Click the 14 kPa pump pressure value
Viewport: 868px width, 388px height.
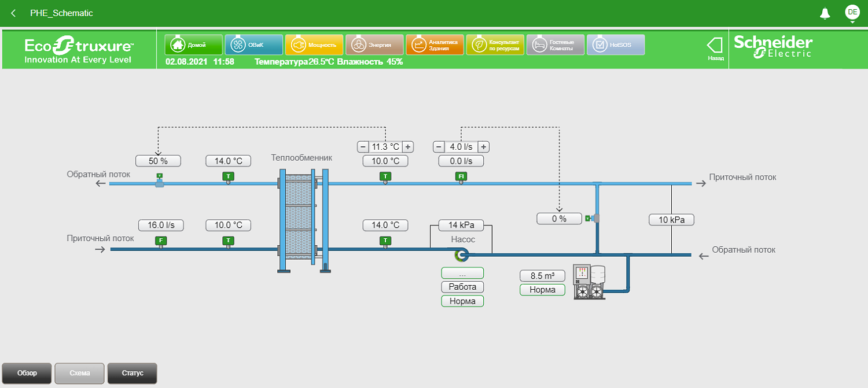pos(461,225)
